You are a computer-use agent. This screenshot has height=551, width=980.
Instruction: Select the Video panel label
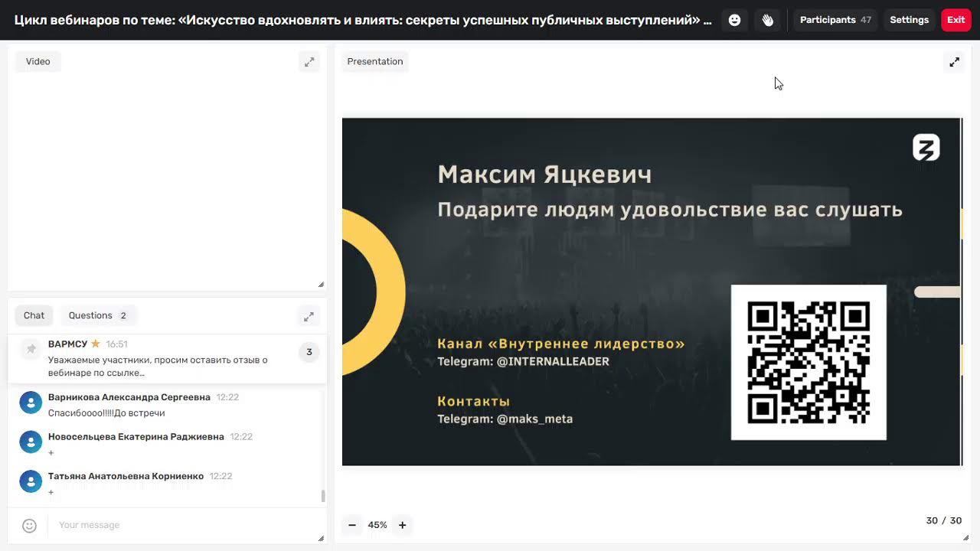tap(38, 61)
